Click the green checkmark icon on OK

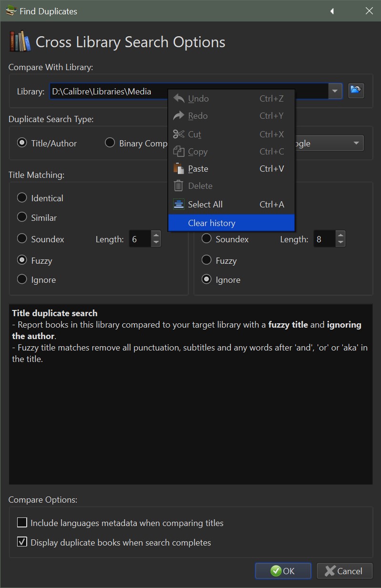[x=276, y=571]
